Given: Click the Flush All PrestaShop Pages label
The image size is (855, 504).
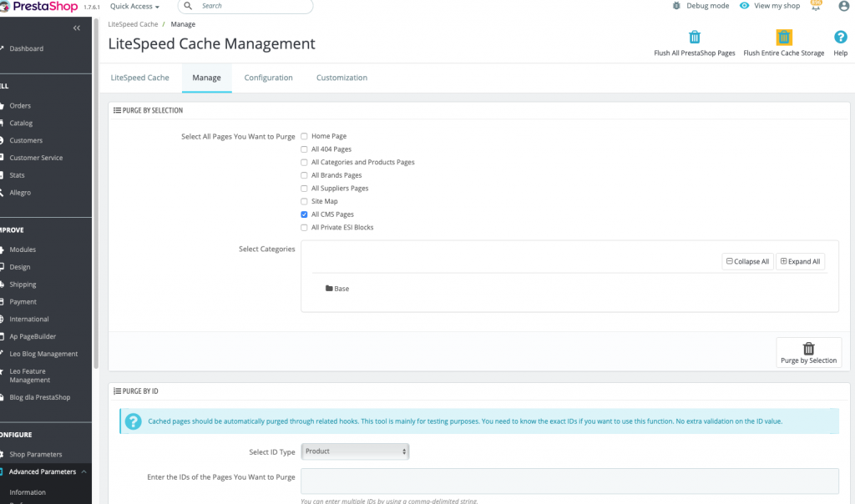Looking at the screenshot, I should click(x=695, y=53).
